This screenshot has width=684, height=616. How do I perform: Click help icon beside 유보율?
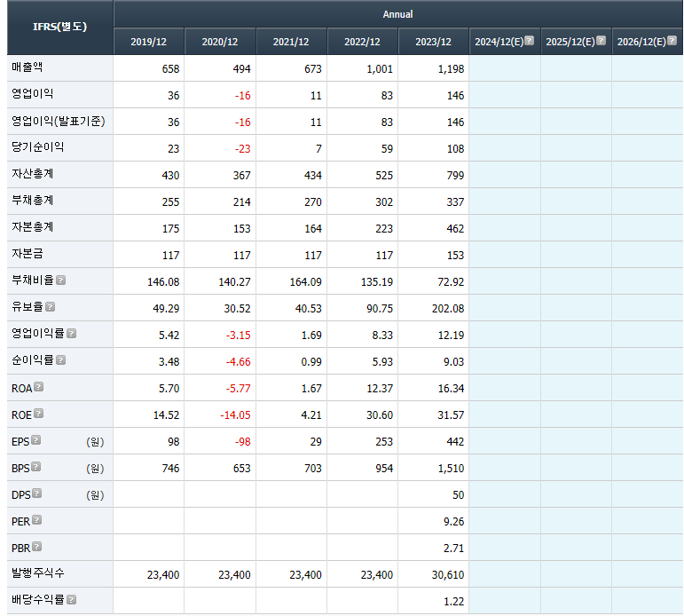click(x=51, y=307)
